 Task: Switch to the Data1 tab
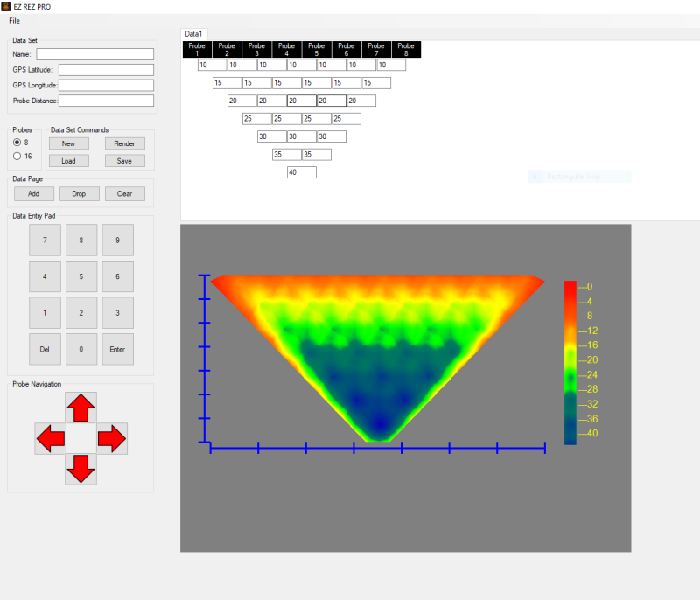point(194,33)
